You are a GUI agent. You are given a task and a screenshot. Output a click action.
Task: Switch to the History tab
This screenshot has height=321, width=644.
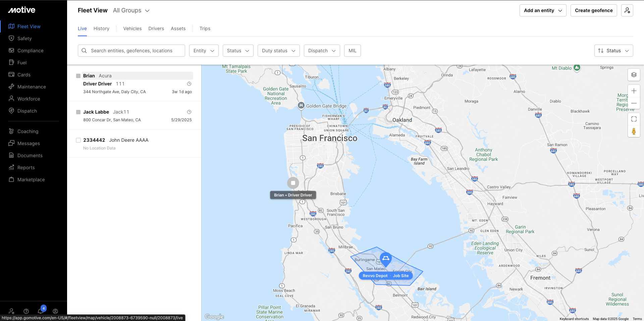click(x=101, y=28)
